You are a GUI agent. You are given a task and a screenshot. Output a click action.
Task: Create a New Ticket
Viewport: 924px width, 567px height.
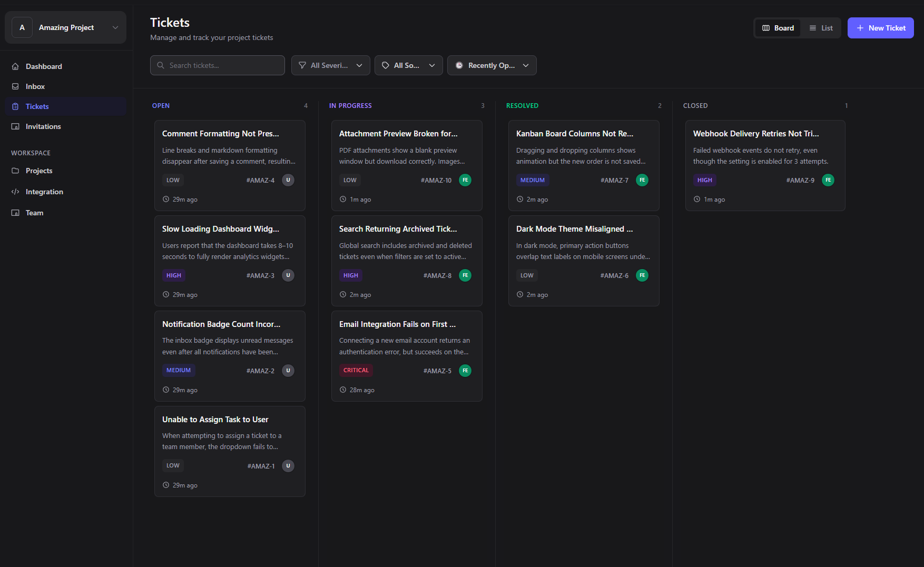tap(880, 28)
